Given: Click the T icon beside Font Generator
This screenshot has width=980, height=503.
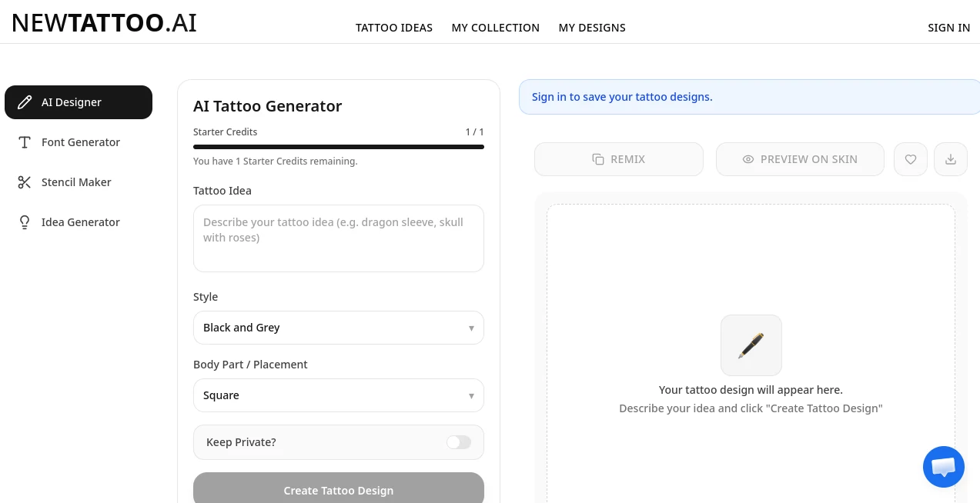Looking at the screenshot, I should tap(25, 142).
